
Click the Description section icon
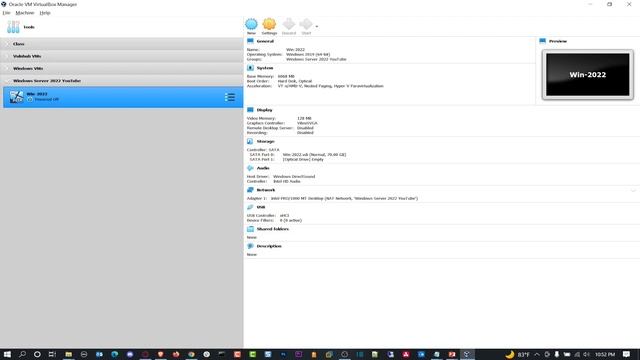[x=250, y=246]
